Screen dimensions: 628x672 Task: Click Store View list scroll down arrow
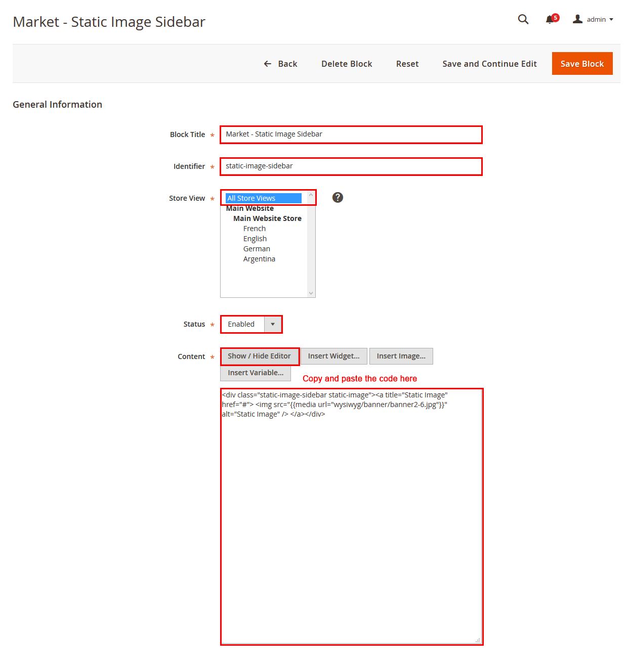311,293
